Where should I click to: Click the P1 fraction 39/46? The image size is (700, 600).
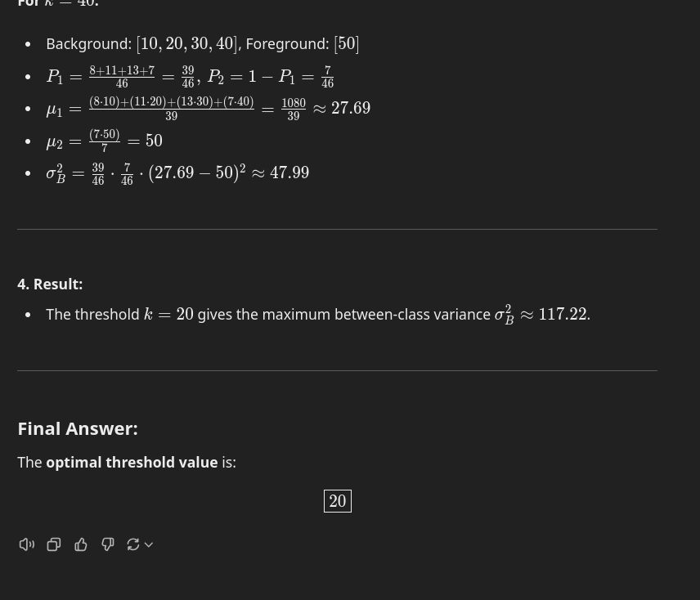188,76
